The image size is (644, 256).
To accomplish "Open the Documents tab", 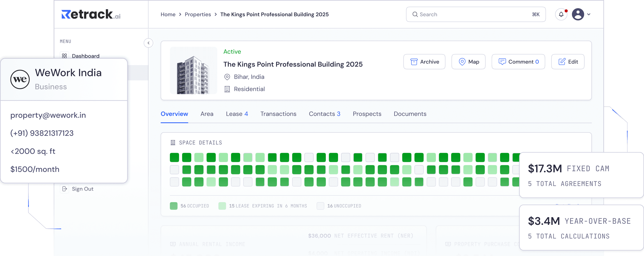I will click(410, 114).
